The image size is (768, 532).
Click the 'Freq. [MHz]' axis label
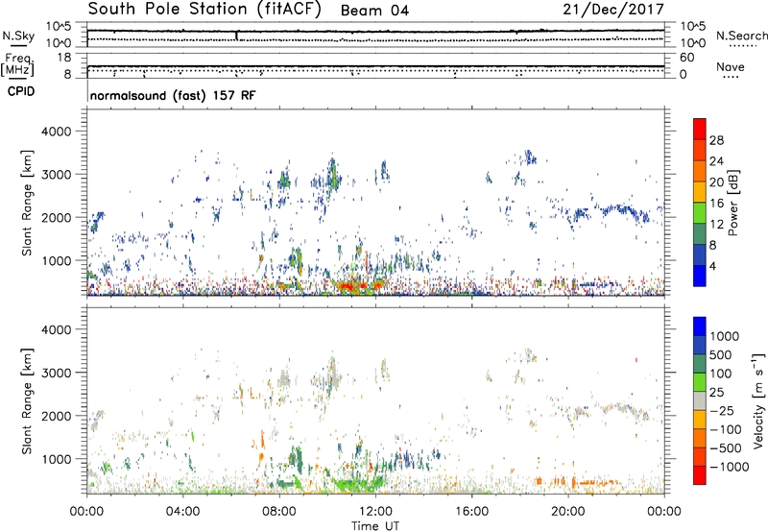pos(17,65)
